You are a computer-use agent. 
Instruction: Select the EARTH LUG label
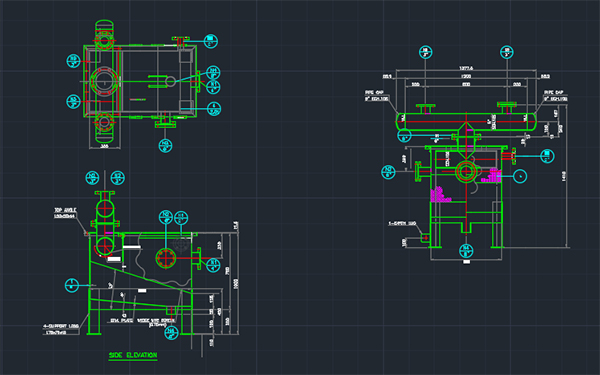(x=402, y=223)
